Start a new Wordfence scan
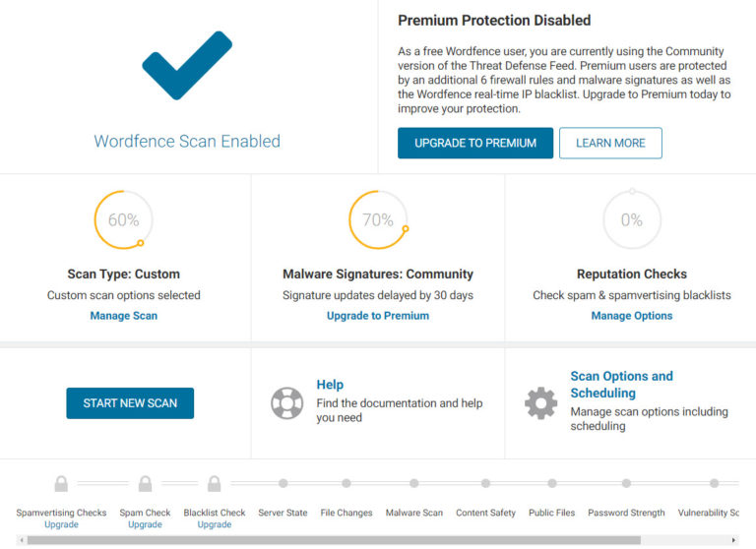Viewport: 756px width, 549px height. tap(130, 403)
